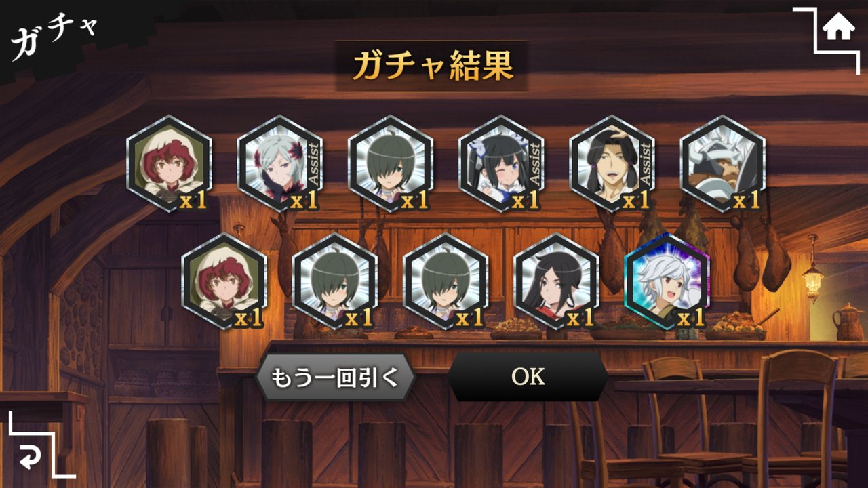Viewport: 868px width, 488px height.
Task: Confirm results with the OK button
Action: click(528, 377)
